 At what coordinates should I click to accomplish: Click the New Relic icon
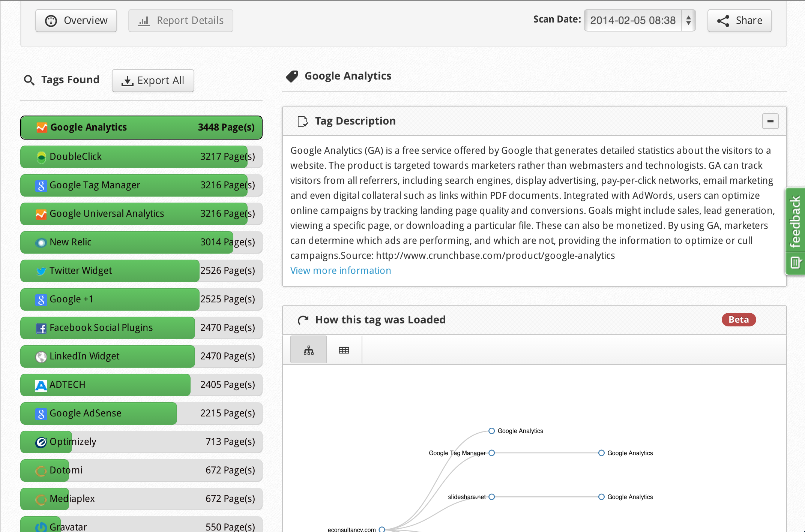(41, 242)
